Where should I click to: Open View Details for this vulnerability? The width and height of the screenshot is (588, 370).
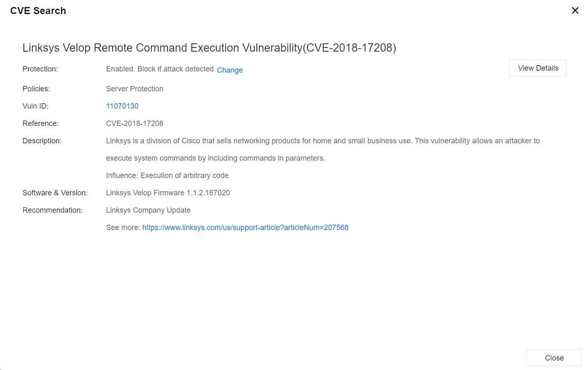[537, 68]
